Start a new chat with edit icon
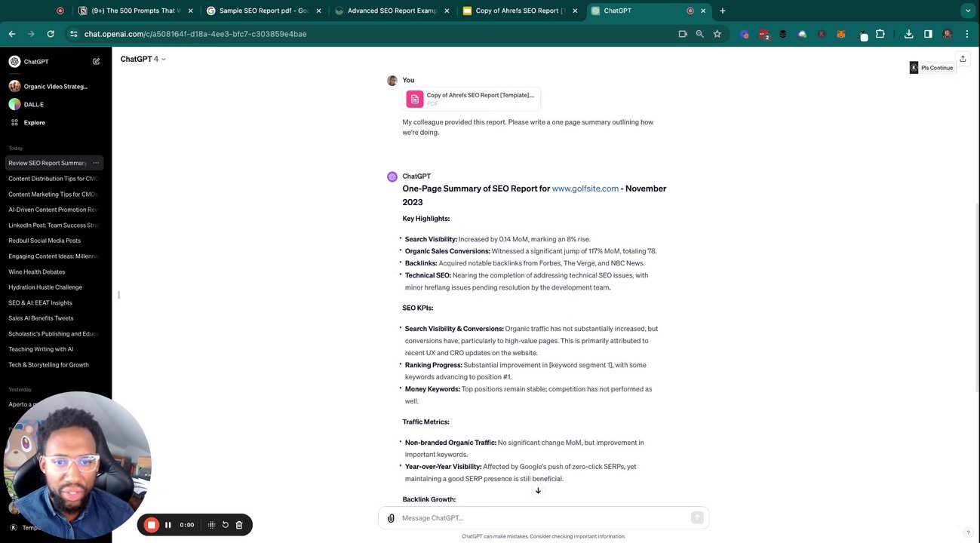The image size is (980, 543). coord(96,62)
